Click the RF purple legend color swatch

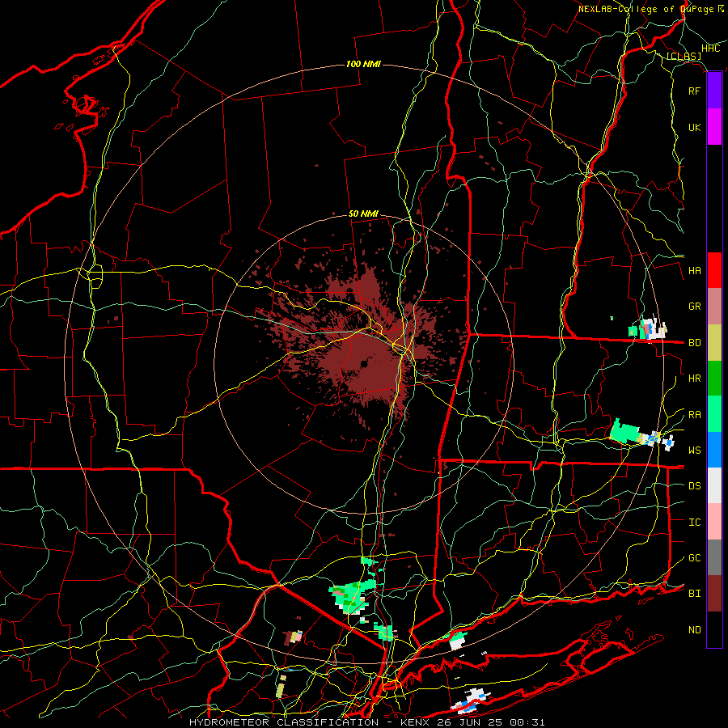pos(714,91)
